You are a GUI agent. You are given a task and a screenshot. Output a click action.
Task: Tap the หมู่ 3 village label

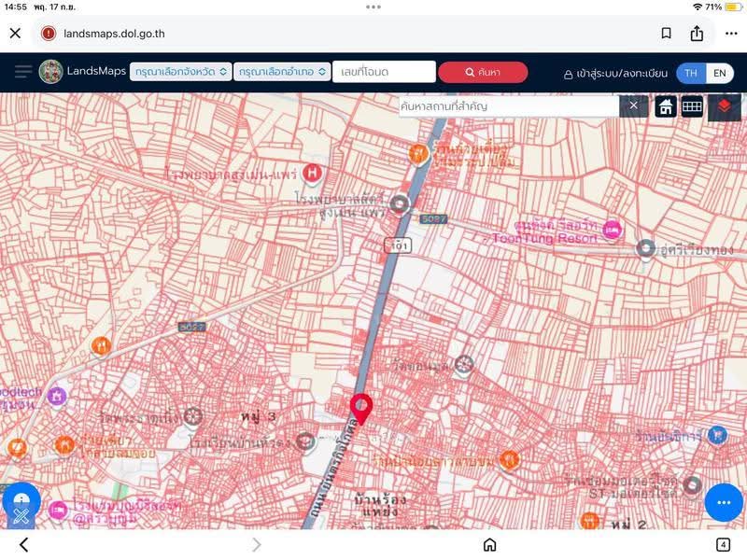point(258,417)
